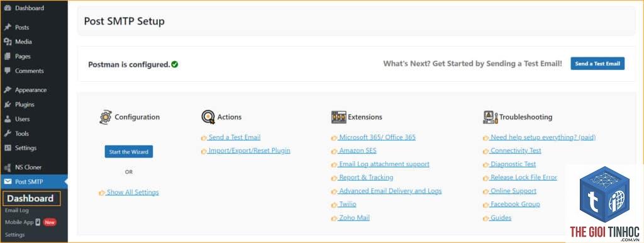Screen dimensions: 644x243
Task: Click the Appearance brush icon
Action: (7, 89)
